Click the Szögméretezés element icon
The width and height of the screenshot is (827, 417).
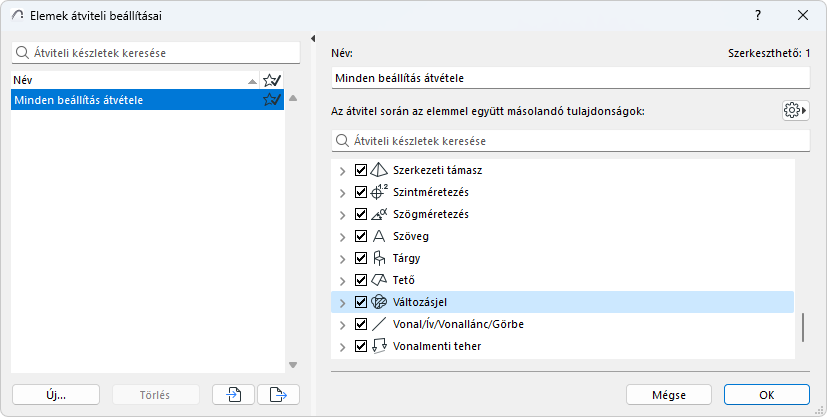click(379, 214)
